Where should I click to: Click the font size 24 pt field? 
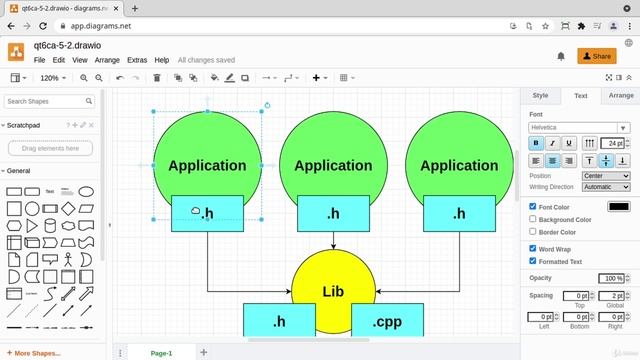(x=612, y=143)
